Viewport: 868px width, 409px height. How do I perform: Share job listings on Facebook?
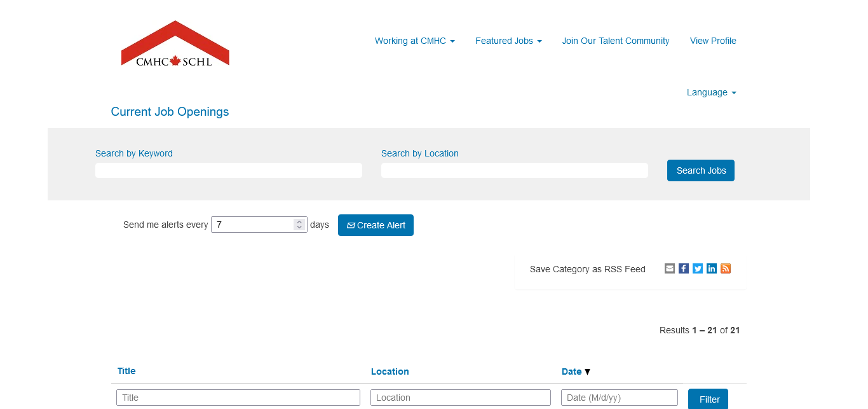point(684,268)
